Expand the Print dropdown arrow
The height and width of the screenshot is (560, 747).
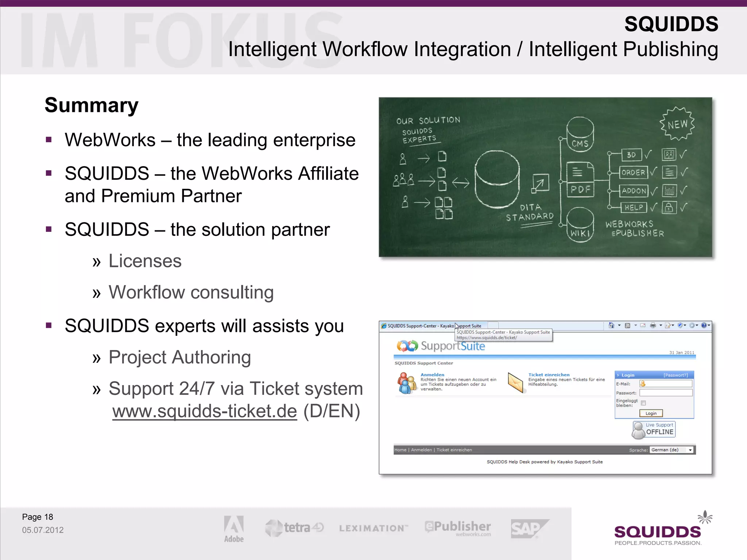(x=661, y=325)
